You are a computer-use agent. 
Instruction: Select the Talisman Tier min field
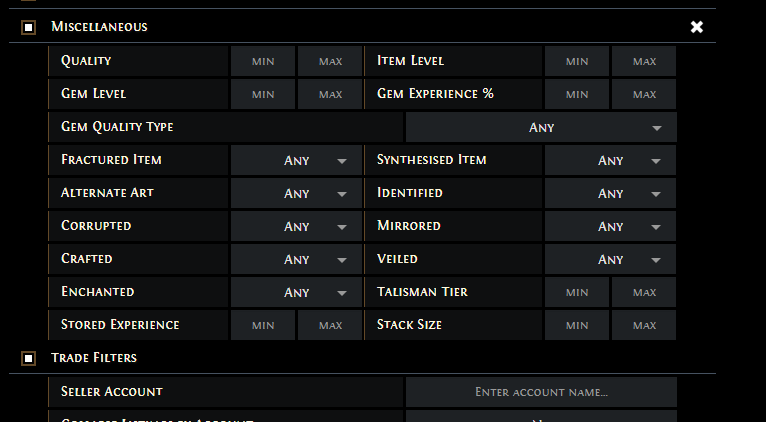click(x=577, y=292)
